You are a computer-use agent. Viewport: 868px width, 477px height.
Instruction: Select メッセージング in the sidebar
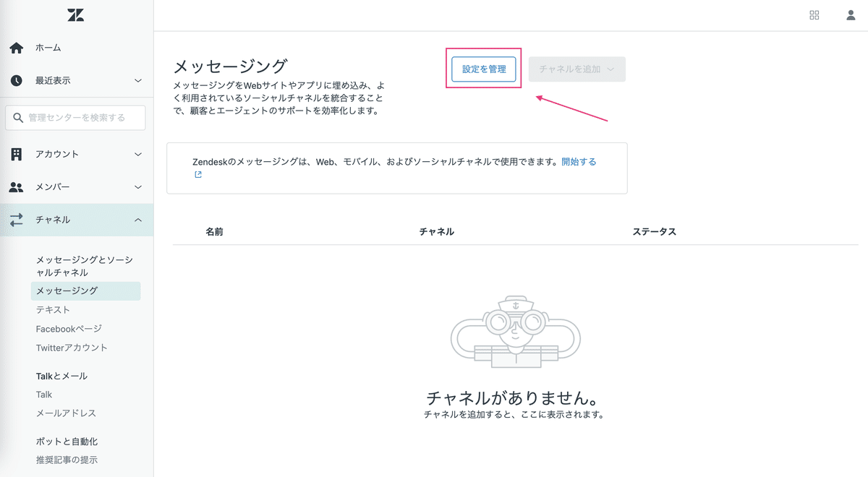(85, 291)
